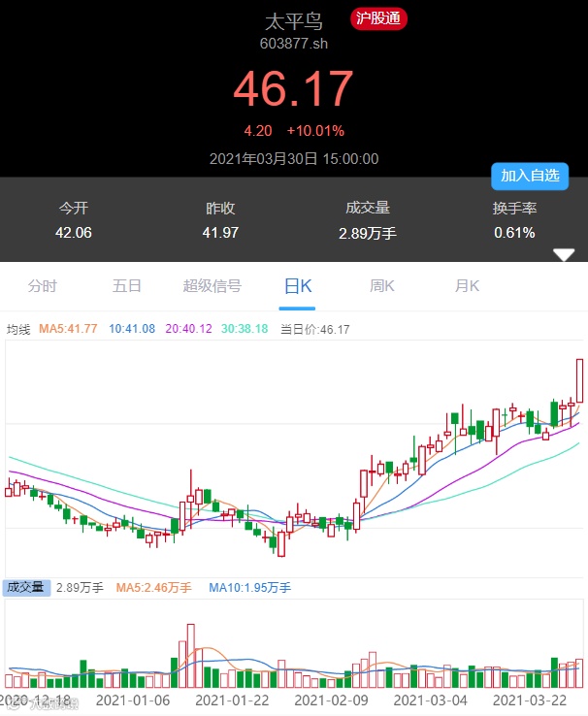Screen dimensions: 588x716
Task: Click the 成交量 value 2.89万手 in header
Action: (368, 234)
